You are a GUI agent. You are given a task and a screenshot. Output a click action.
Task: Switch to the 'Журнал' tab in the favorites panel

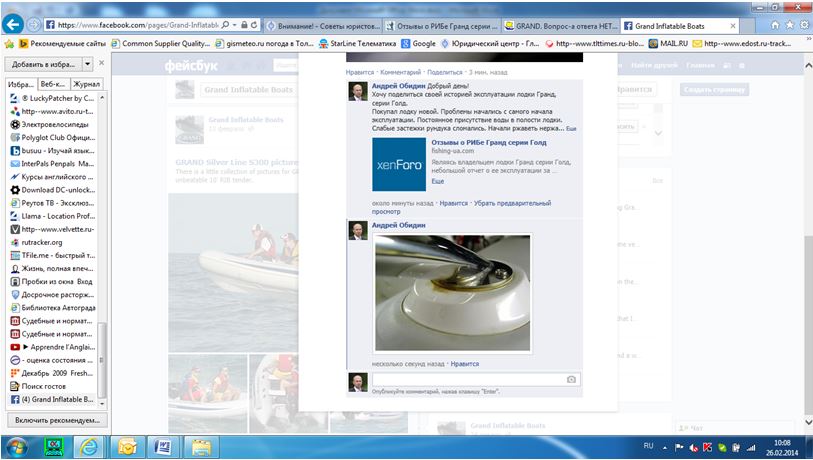tap(87, 84)
